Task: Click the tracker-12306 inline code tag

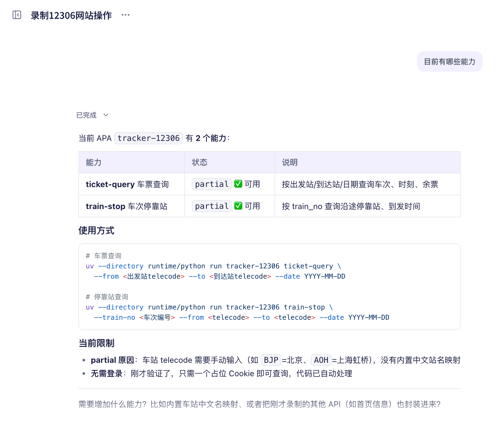Action: (148, 138)
